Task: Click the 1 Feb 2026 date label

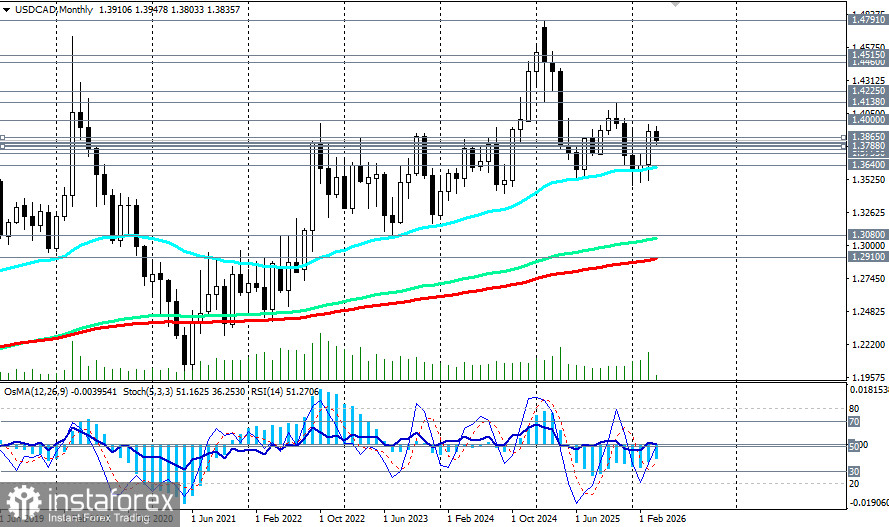Action: pyautogui.click(x=661, y=519)
